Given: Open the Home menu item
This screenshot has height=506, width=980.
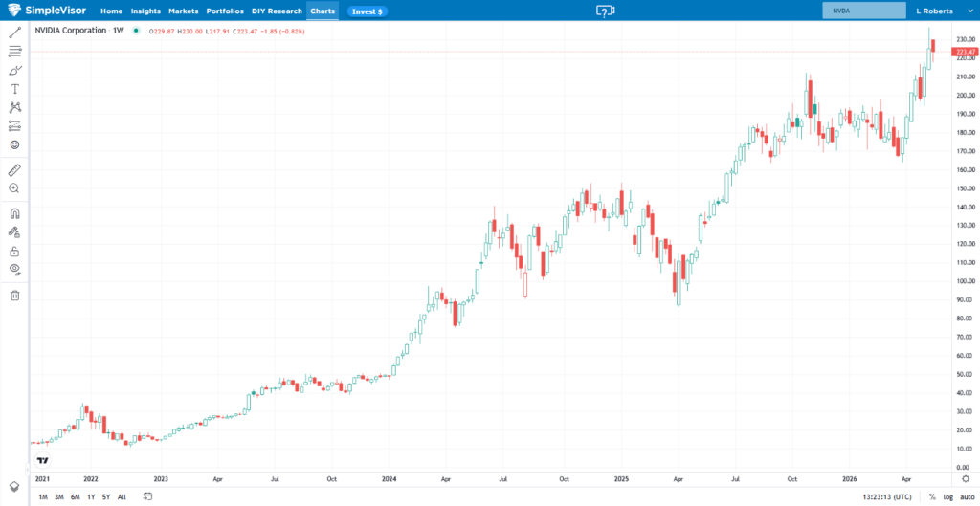Looking at the screenshot, I should [x=111, y=11].
